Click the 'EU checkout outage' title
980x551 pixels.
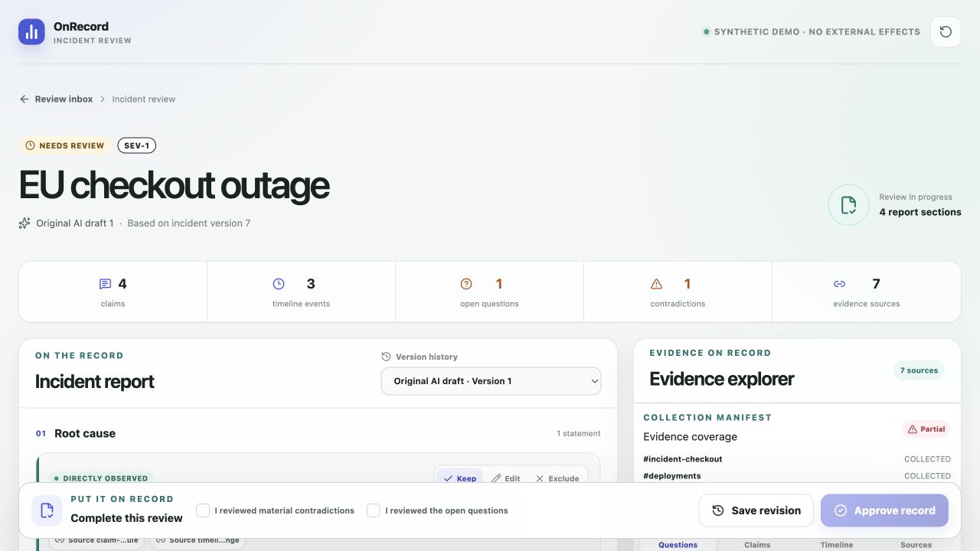pyautogui.click(x=174, y=185)
